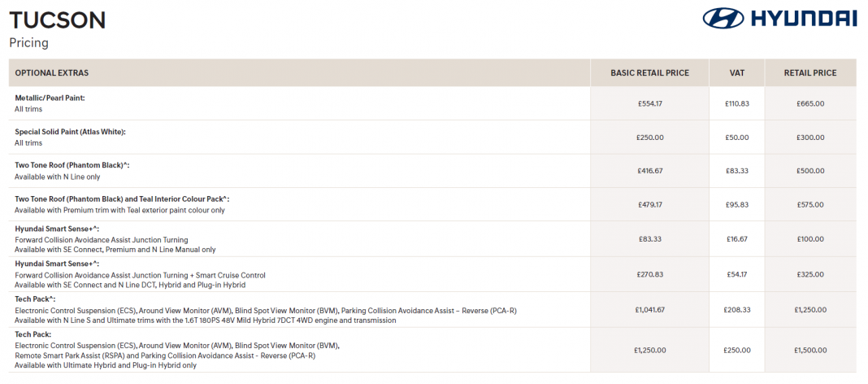Click the £554.17 basic retail price
The image size is (868, 384).
649,103
